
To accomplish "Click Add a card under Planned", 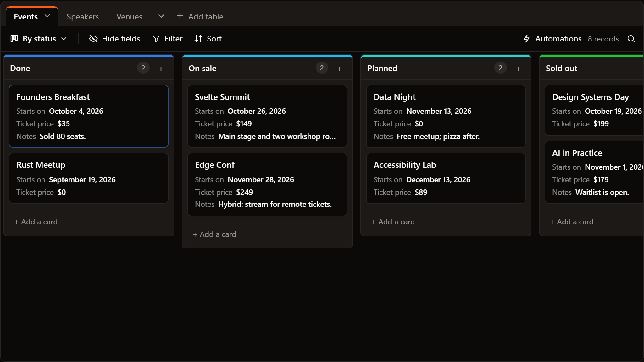I will [393, 222].
